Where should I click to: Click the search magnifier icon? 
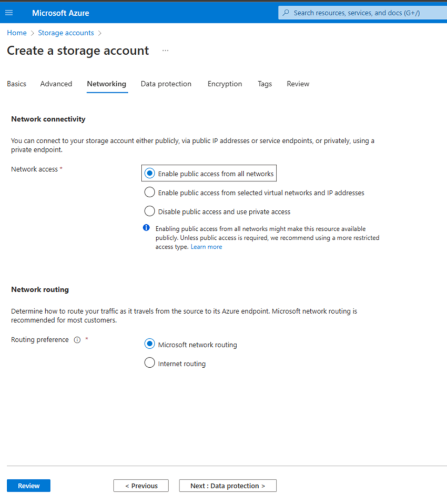coord(286,13)
